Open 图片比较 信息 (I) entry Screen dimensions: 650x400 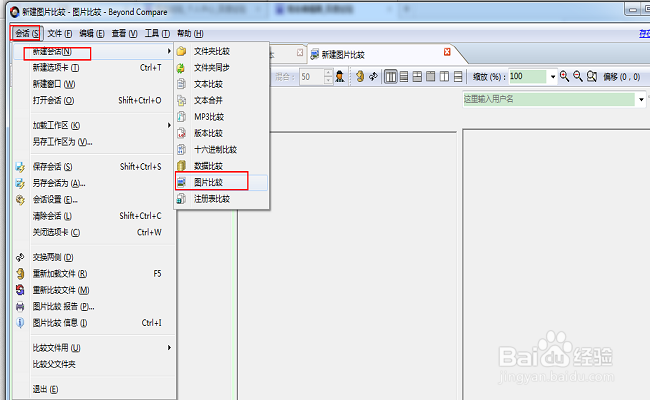tap(93, 323)
